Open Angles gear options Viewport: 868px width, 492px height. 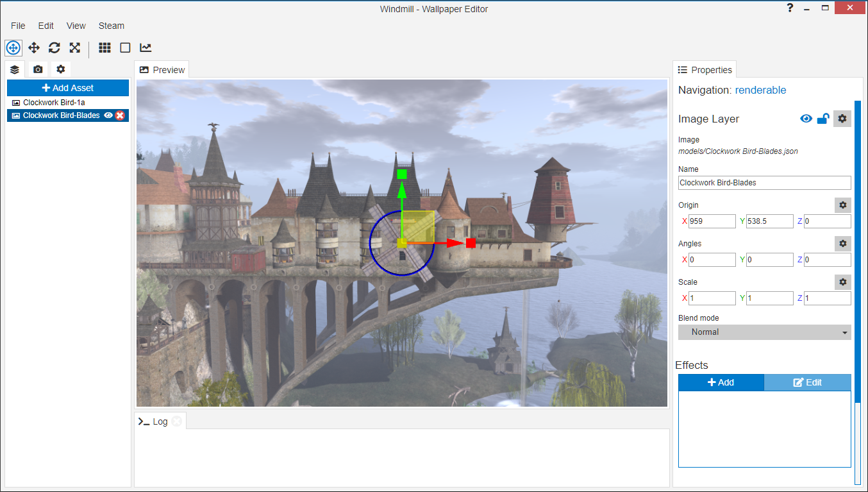(843, 244)
